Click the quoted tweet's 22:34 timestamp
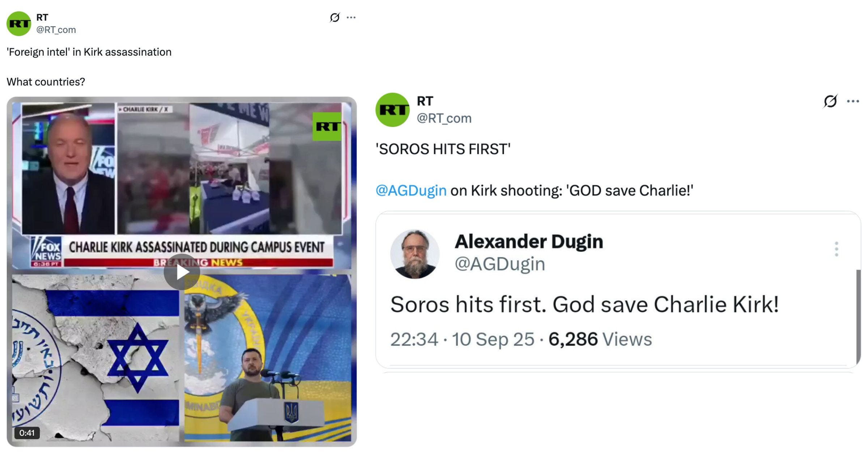Viewport: 868px width, 456px height. click(x=414, y=339)
